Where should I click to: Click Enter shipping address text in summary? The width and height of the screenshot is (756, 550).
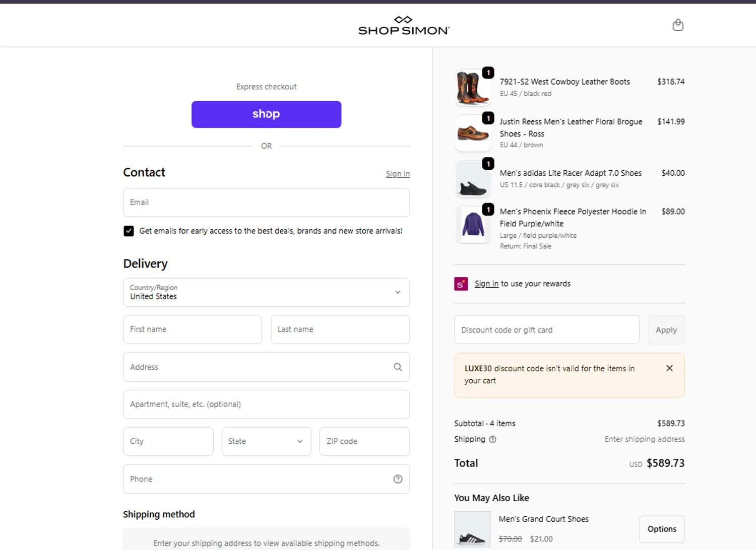[x=645, y=439]
